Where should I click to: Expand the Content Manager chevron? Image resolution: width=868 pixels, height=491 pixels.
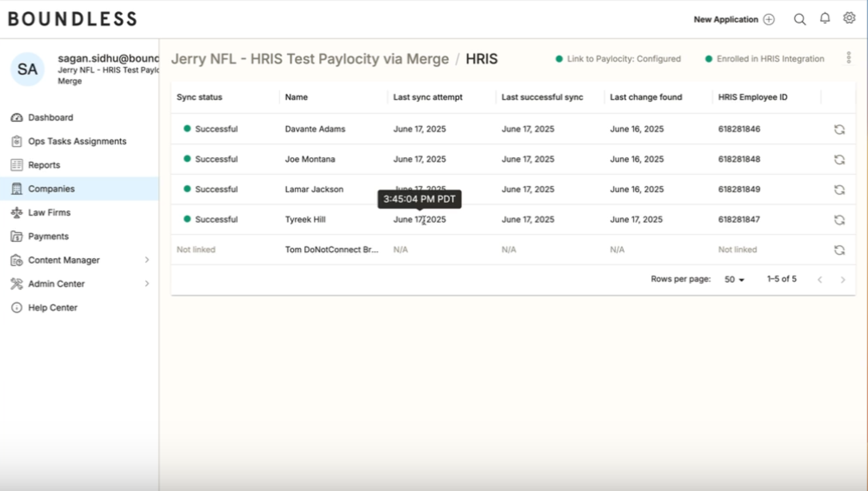point(147,260)
